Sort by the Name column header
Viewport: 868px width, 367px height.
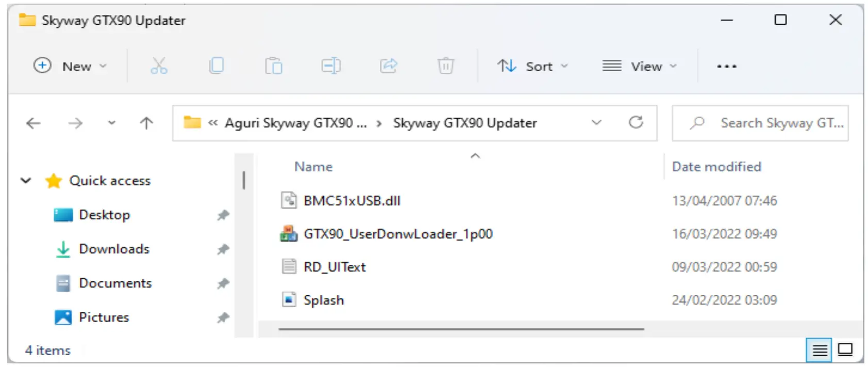[x=313, y=166]
